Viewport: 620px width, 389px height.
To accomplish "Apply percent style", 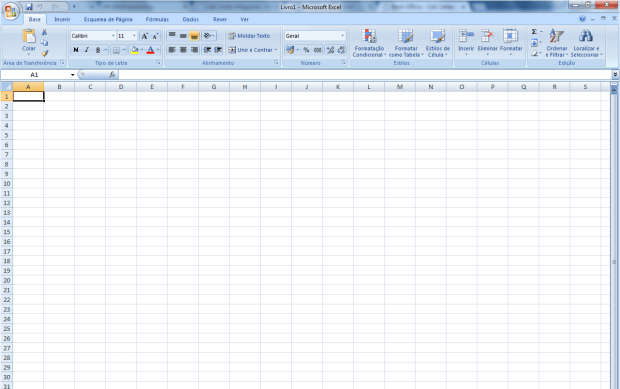I will pos(306,50).
